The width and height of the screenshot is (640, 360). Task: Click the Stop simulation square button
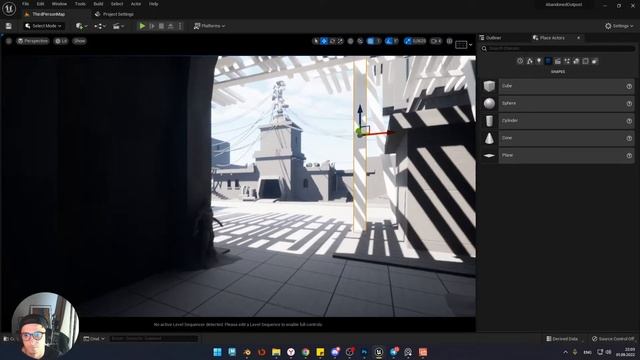161,26
